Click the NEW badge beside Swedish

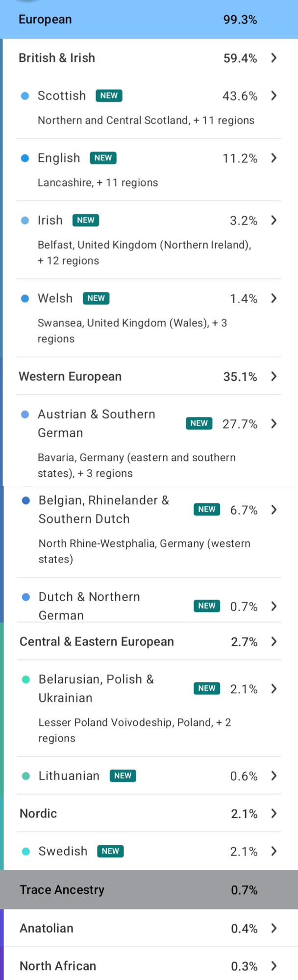click(110, 851)
